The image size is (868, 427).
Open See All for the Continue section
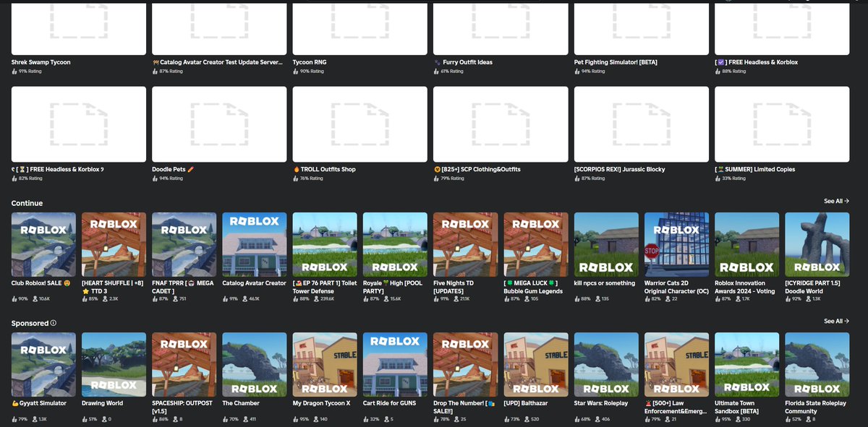[836, 202]
